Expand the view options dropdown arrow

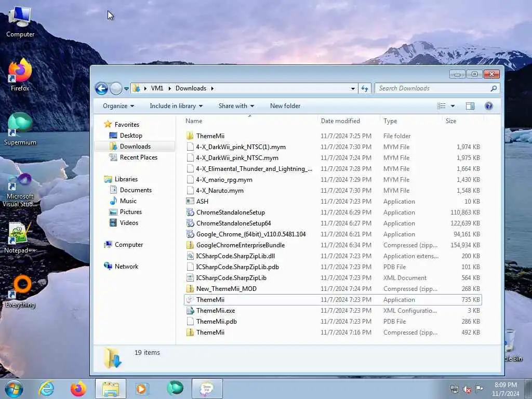(453, 106)
